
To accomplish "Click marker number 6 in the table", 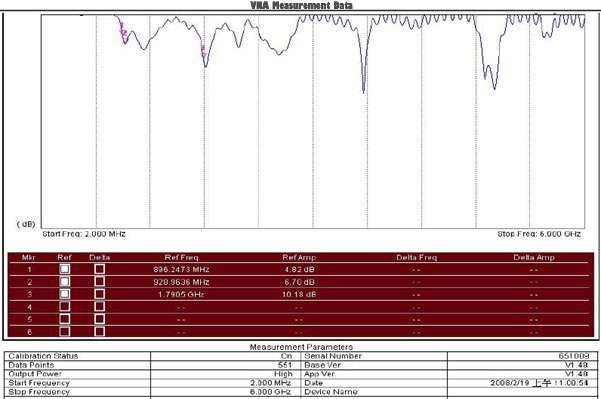I will pos(30,332).
